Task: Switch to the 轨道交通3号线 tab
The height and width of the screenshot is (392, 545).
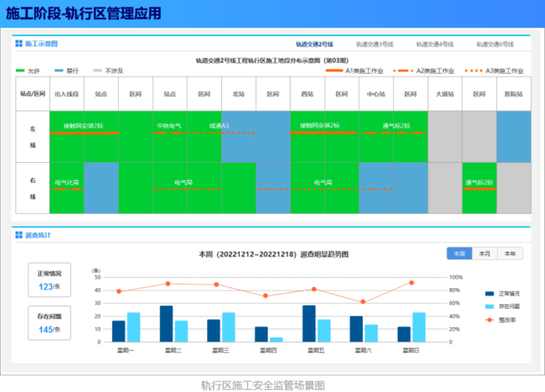Action: pyautogui.click(x=374, y=44)
